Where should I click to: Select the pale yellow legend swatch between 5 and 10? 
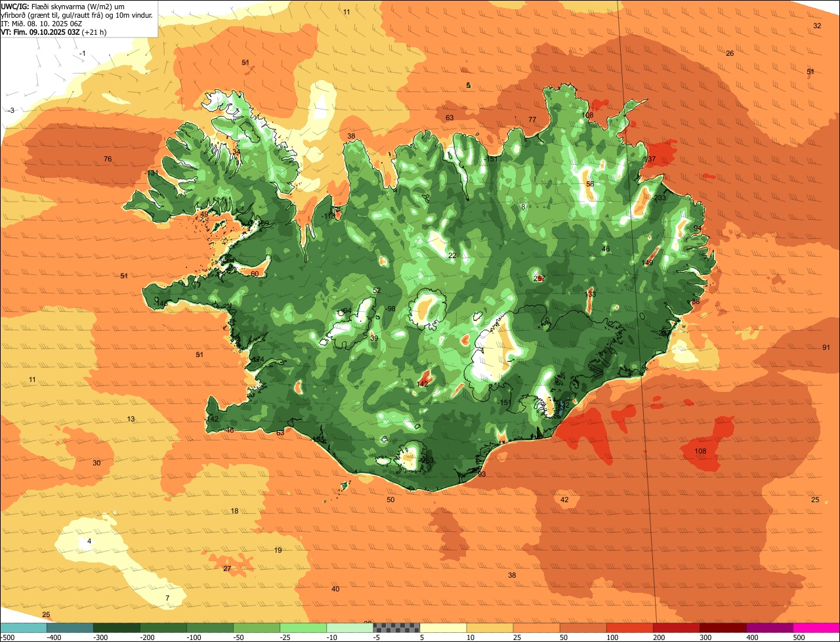coord(442,628)
